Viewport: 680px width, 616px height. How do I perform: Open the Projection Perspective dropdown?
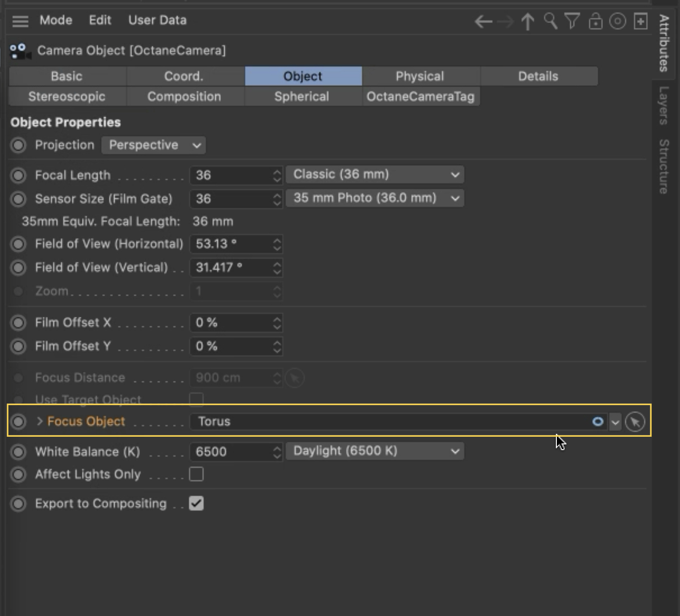tap(153, 145)
